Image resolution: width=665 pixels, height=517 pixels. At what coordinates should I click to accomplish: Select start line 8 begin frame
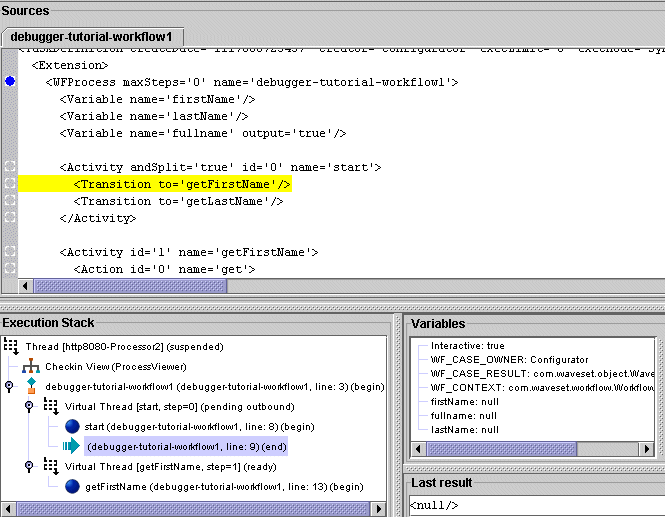pos(199,427)
